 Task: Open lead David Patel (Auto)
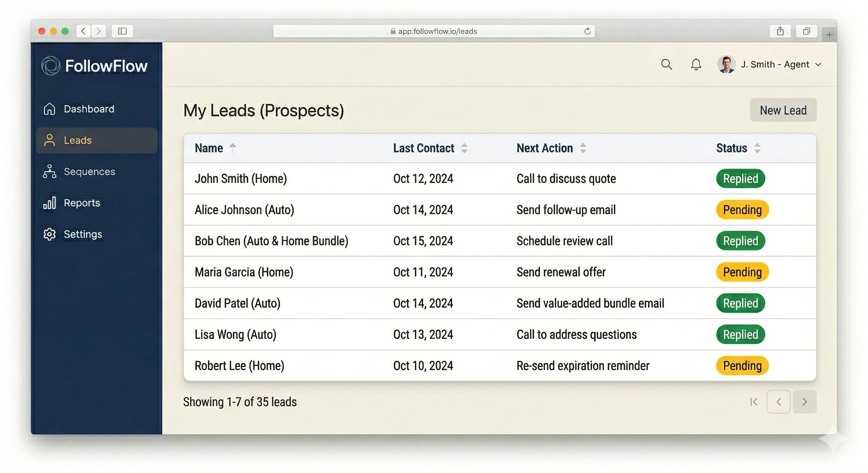point(238,303)
